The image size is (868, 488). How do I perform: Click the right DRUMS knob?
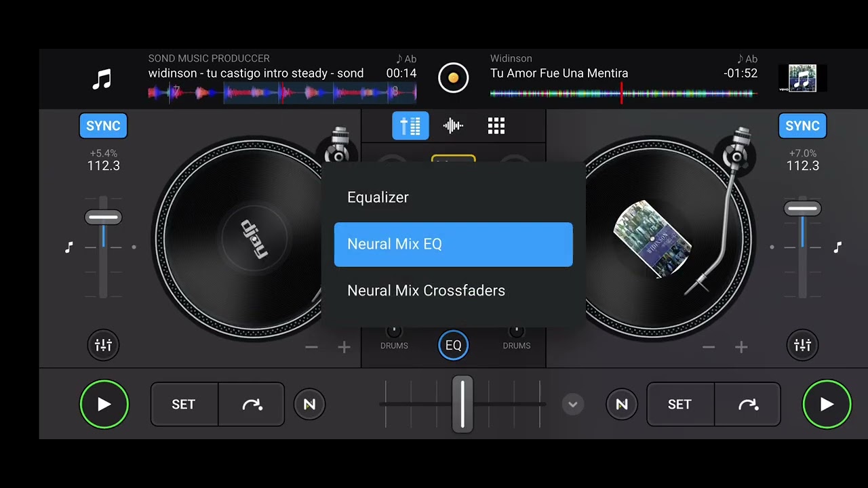(516, 332)
